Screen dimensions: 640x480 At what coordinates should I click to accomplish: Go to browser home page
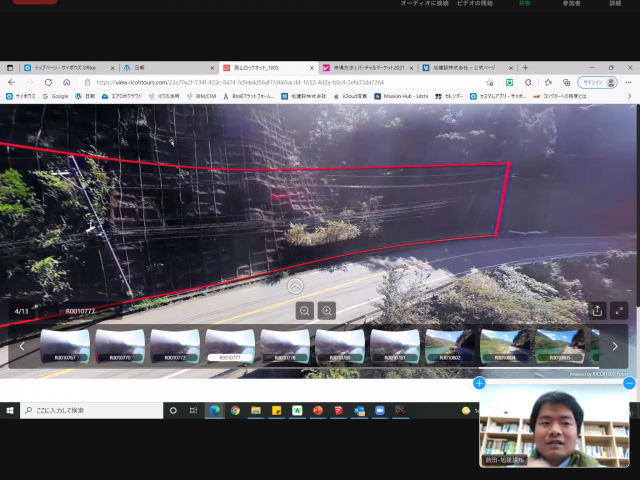click(67, 82)
